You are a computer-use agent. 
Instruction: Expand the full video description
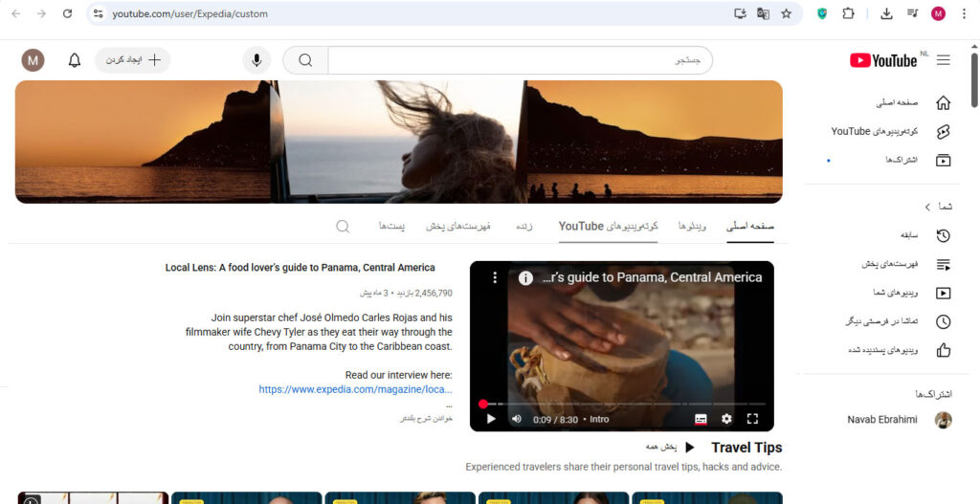pos(426,419)
